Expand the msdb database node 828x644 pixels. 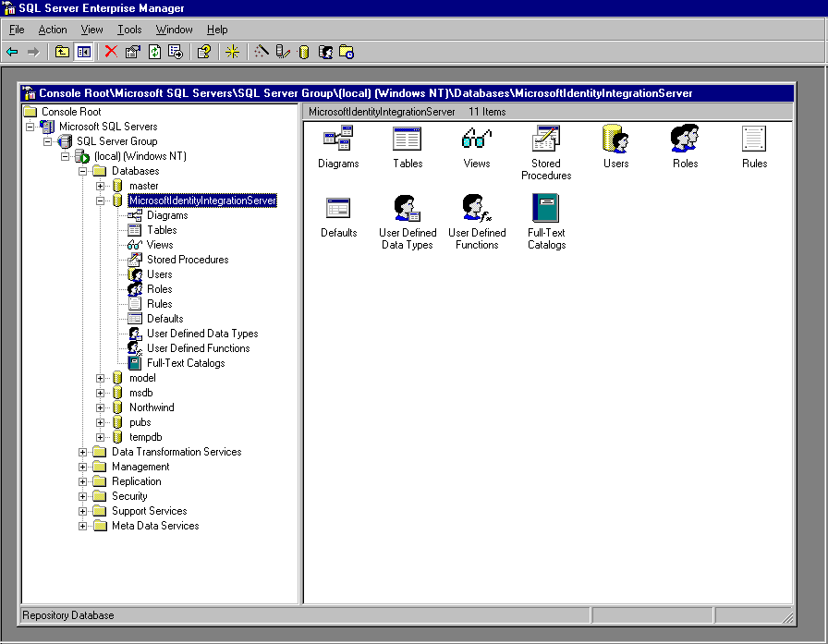(101, 393)
